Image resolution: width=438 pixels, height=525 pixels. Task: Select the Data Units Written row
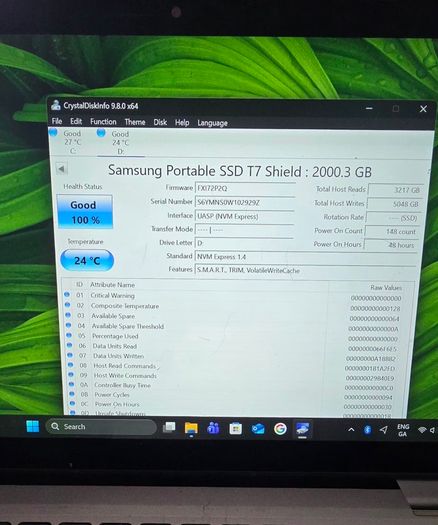[233, 357]
